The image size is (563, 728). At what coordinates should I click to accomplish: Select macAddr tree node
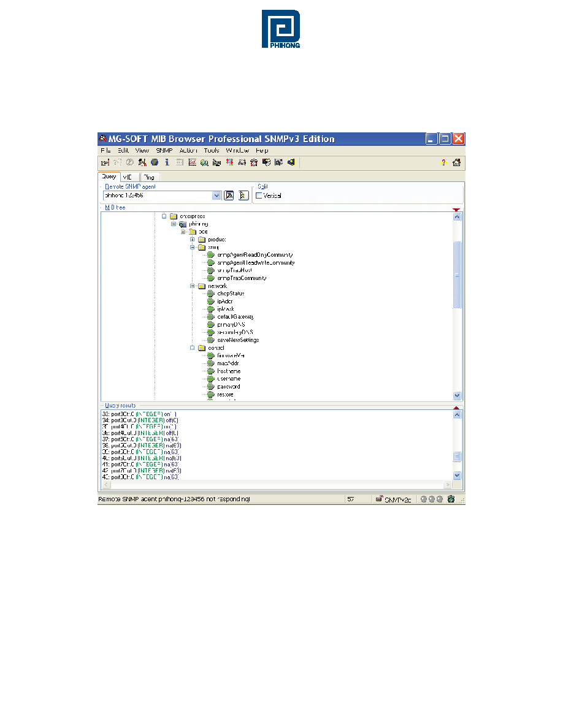pyautogui.click(x=228, y=363)
